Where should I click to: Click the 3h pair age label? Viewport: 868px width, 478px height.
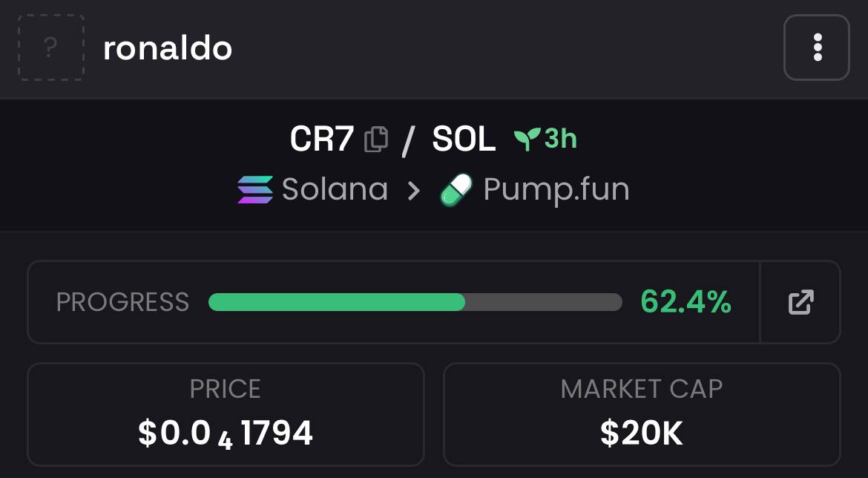point(560,139)
